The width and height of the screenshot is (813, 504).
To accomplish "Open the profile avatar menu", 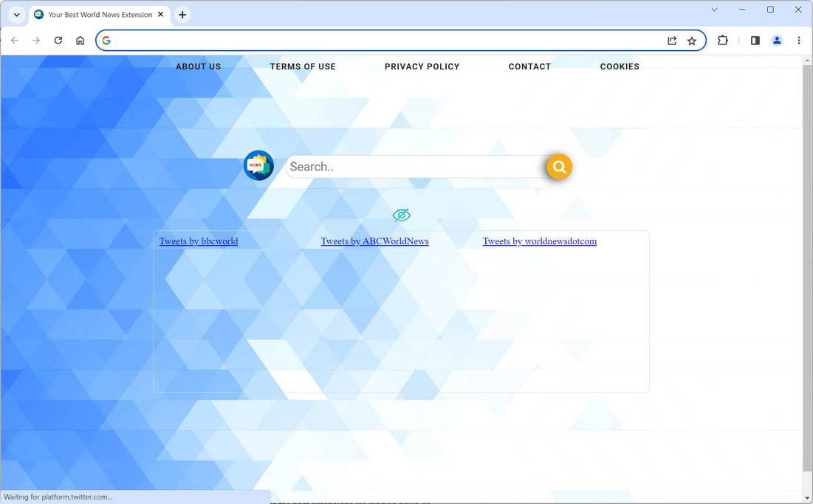I will click(777, 41).
